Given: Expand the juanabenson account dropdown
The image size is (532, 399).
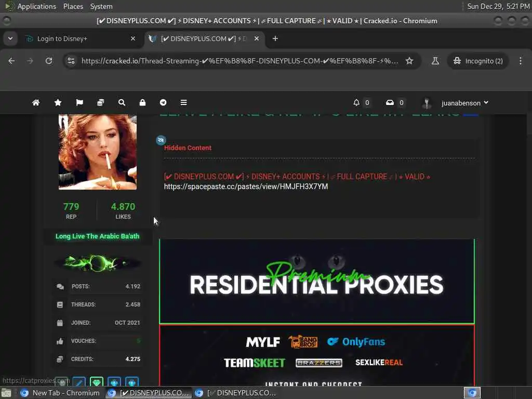Looking at the screenshot, I should point(465,103).
